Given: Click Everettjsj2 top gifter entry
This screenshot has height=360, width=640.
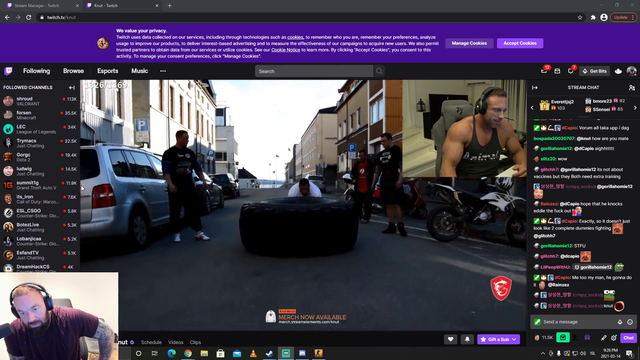Looking at the screenshot, I should [x=557, y=105].
